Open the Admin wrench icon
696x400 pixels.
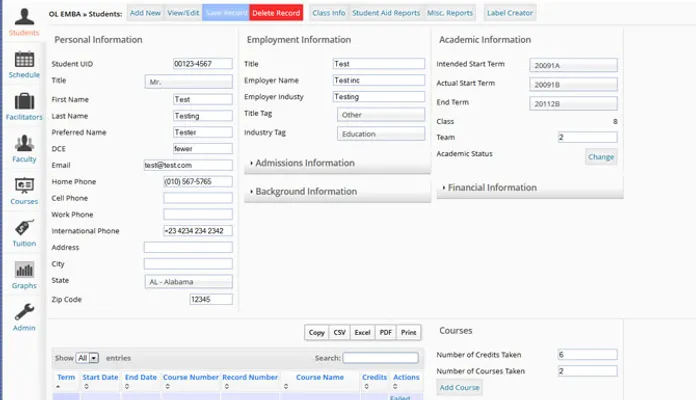coord(24,315)
